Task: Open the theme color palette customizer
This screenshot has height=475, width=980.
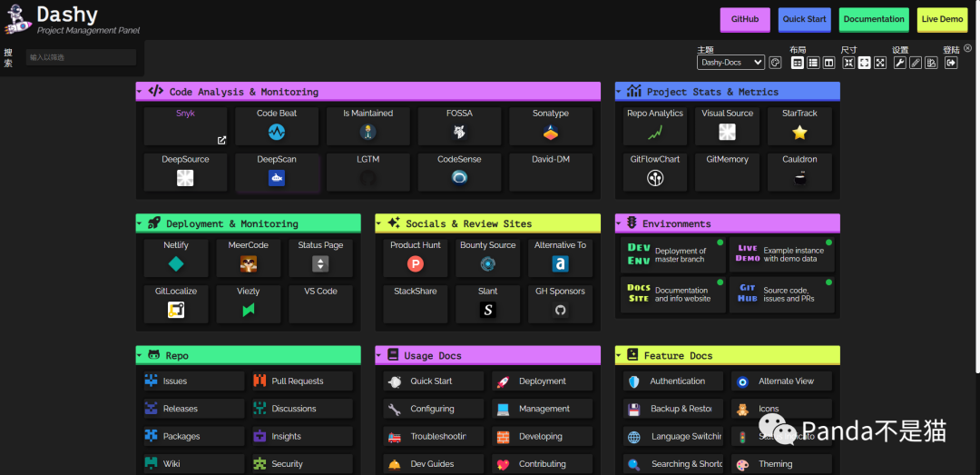Action: tap(775, 63)
